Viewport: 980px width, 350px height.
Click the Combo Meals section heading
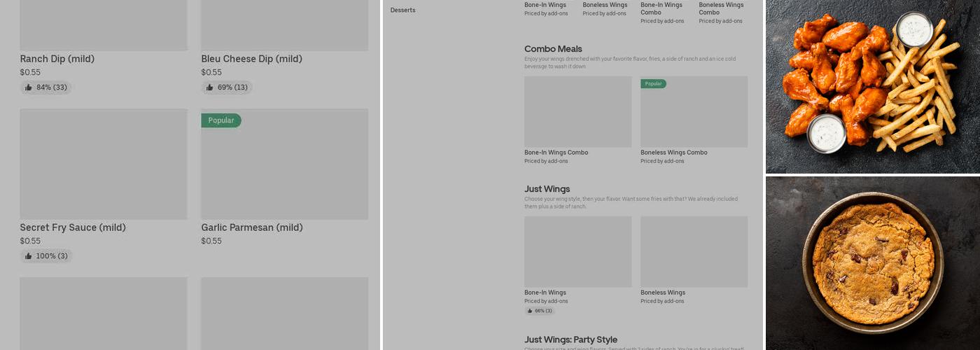pos(553,49)
